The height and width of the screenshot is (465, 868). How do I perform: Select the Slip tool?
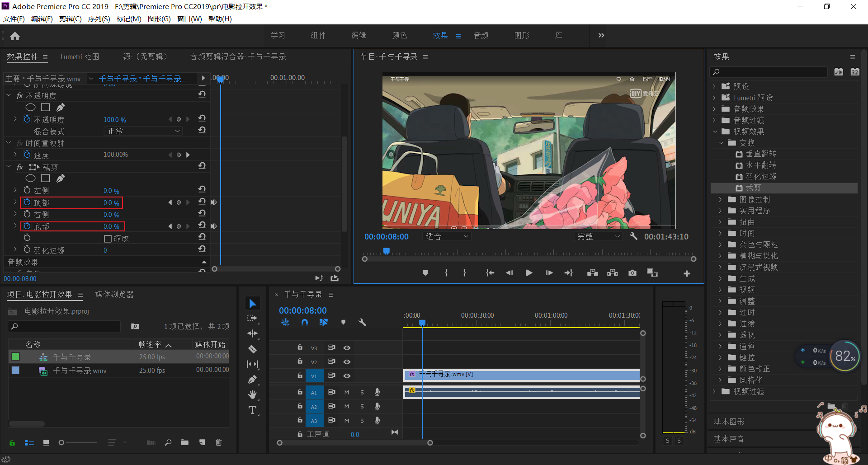pyautogui.click(x=252, y=364)
